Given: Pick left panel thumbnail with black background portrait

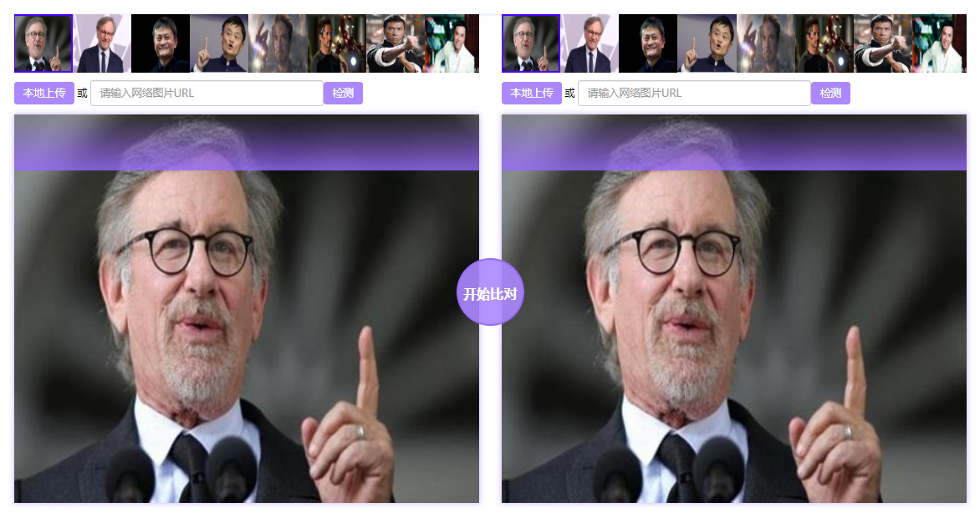Looking at the screenshot, I should 161,43.
